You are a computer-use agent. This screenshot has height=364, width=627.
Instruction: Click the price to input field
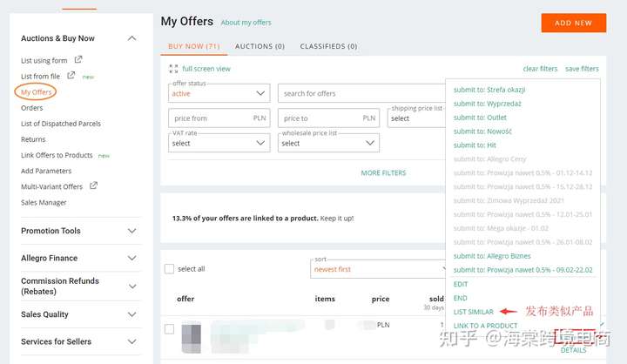click(x=328, y=118)
